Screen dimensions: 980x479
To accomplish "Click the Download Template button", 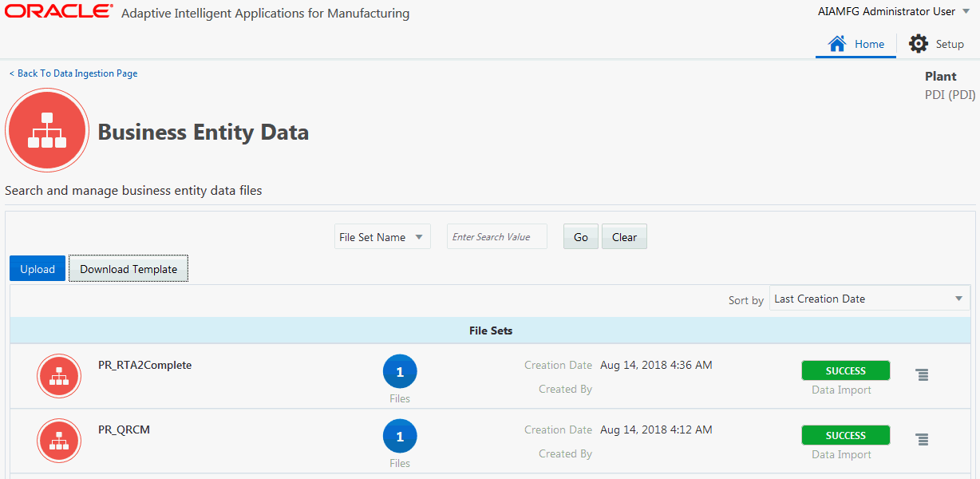I will (128, 269).
